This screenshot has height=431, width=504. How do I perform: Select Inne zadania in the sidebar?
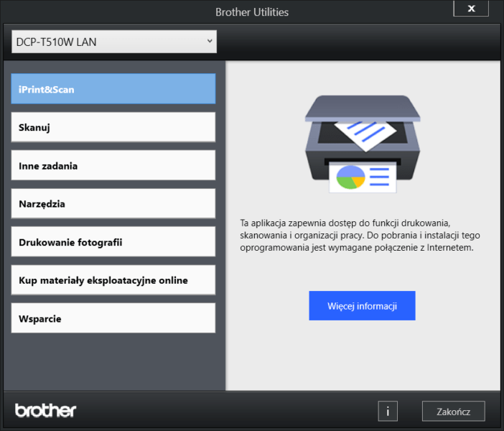click(x=113, y=165)
